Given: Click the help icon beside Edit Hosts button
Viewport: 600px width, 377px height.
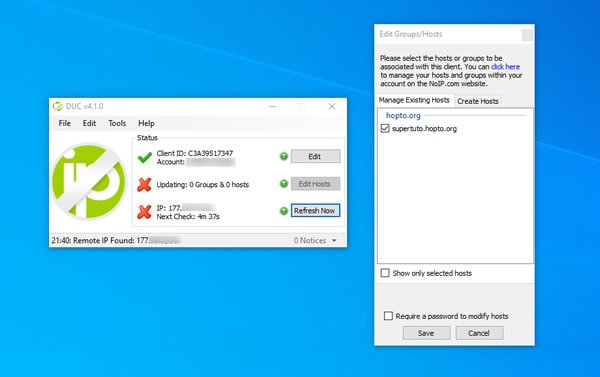Looking at the screenshot, I should click(x=284, y=184).
